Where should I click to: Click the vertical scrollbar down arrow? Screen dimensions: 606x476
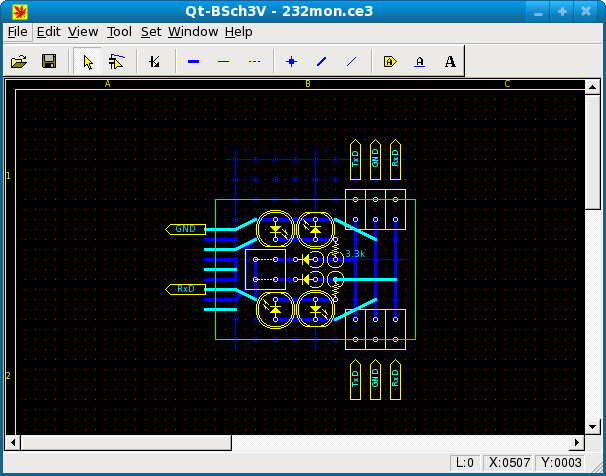point(592,424)
